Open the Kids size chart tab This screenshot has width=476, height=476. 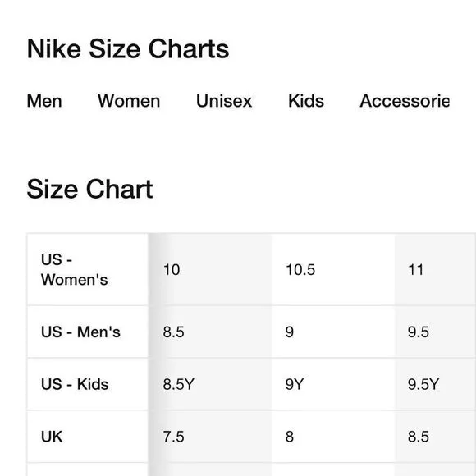(x=305, y=101)
